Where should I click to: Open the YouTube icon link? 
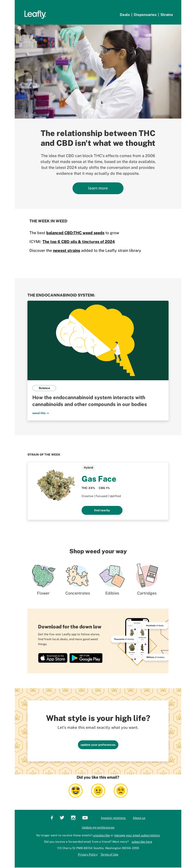tap(85, 817)
